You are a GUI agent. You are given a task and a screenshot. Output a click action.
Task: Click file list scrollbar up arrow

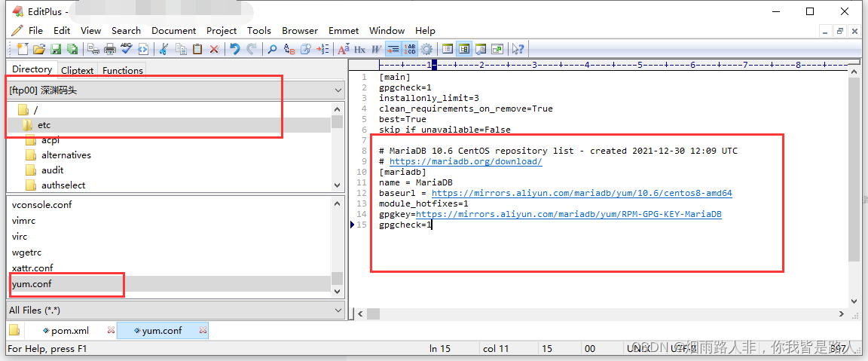pyautogui.click(x=337, y=203)
